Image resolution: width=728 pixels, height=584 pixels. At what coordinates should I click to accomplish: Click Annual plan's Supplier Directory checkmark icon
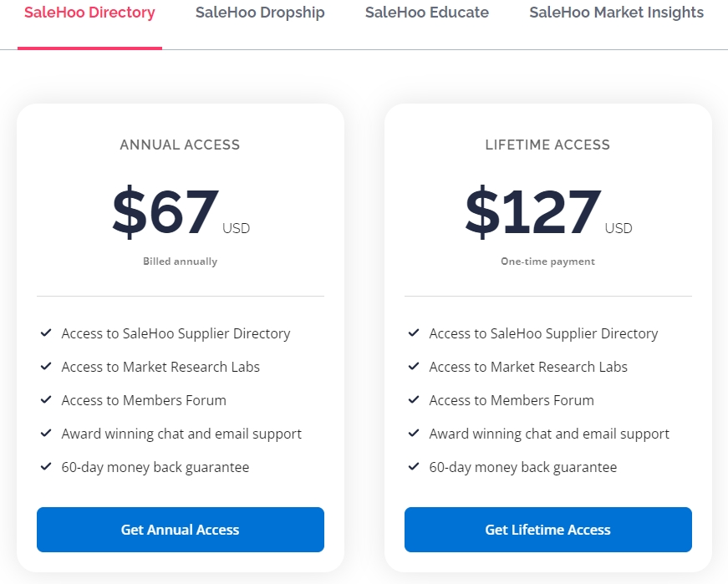pyautogui.click(x=46, y=333)
